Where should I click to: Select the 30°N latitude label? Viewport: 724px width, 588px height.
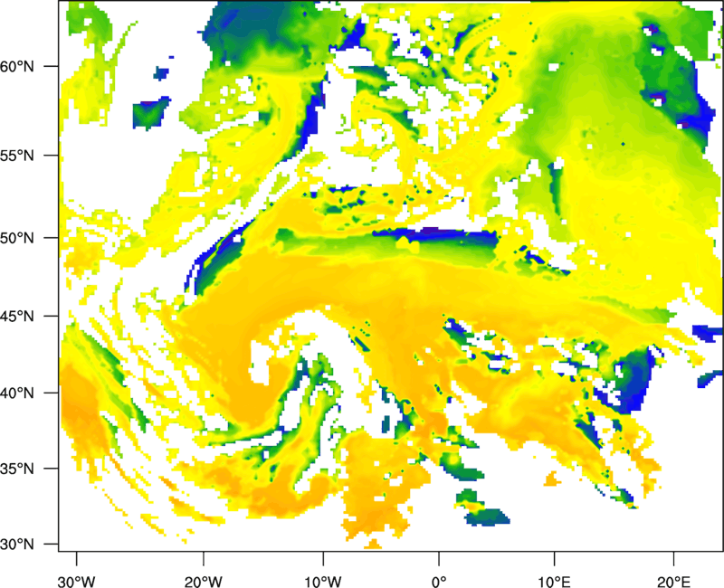[x=17, y=545]
